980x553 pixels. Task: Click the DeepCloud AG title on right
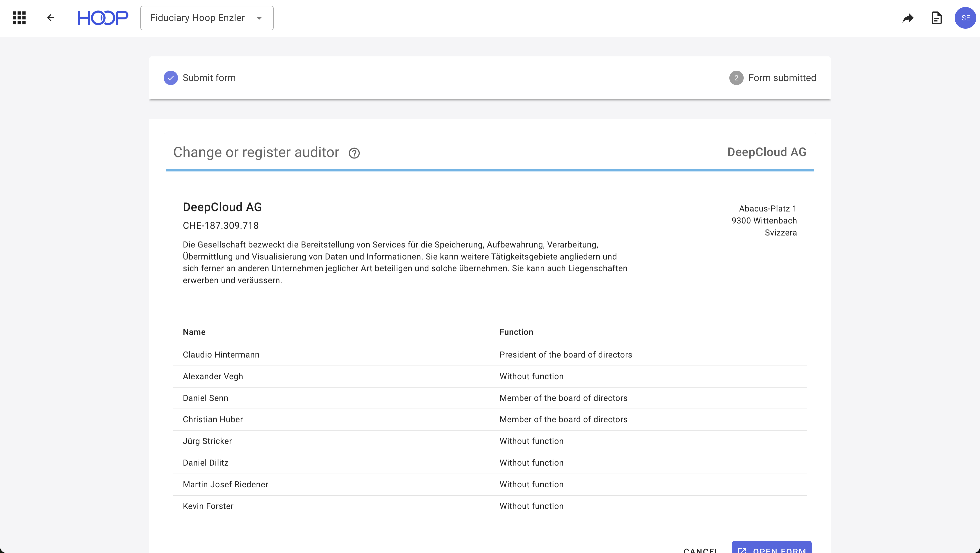767,152
